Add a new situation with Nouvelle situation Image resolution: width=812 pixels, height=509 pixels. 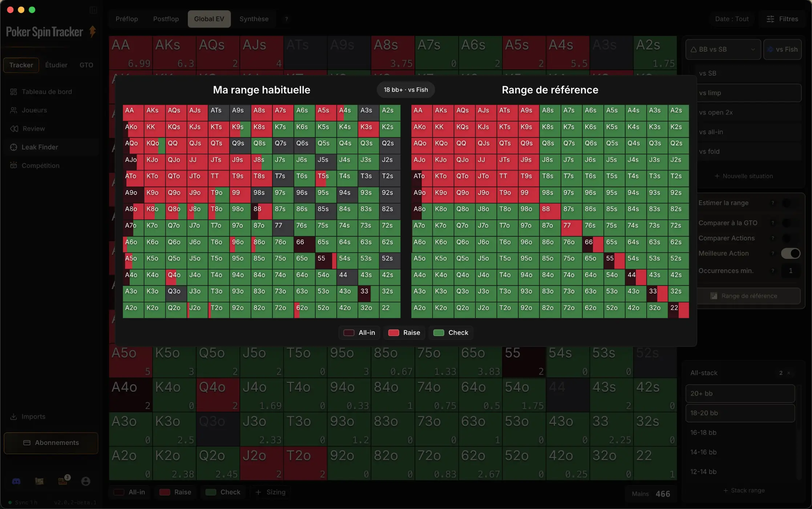click(743, 176)
